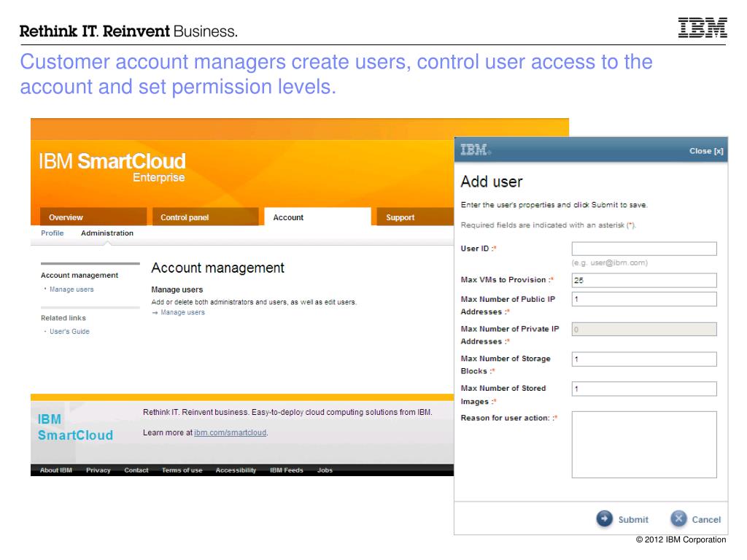Click the Add user dialog title

[x=492, y=182]
